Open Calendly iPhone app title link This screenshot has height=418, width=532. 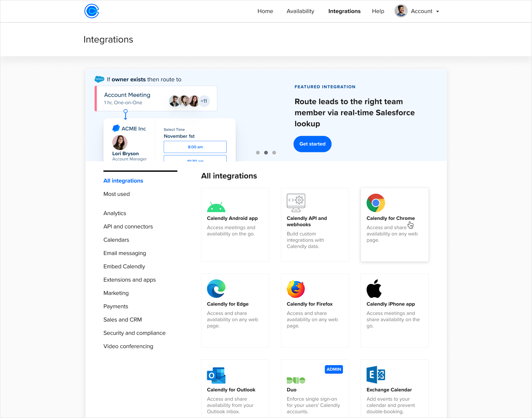coord(391,304)
